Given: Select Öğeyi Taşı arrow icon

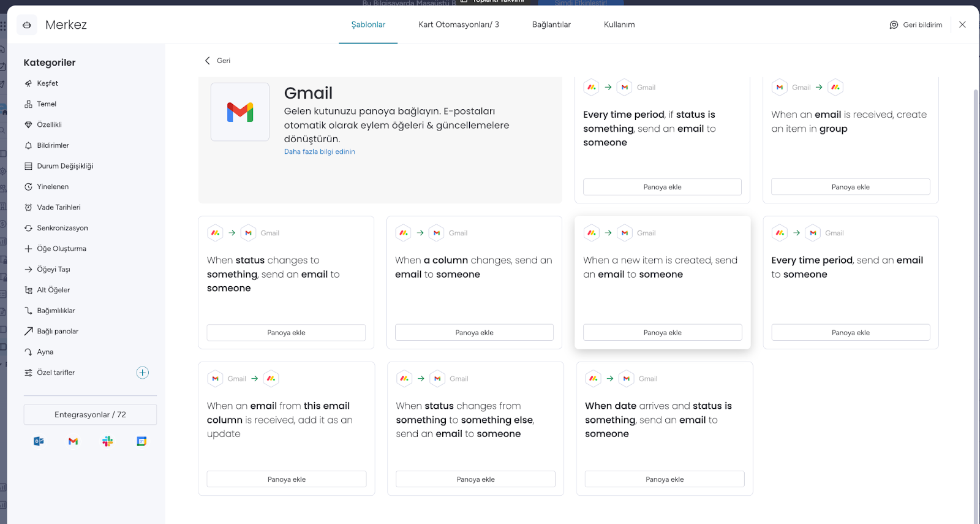Looking at the screenshot, I should (28, 270).
